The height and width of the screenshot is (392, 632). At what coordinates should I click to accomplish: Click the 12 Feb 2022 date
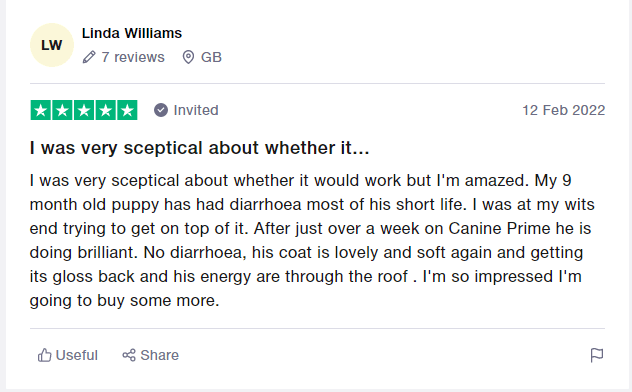click(563, 110)
